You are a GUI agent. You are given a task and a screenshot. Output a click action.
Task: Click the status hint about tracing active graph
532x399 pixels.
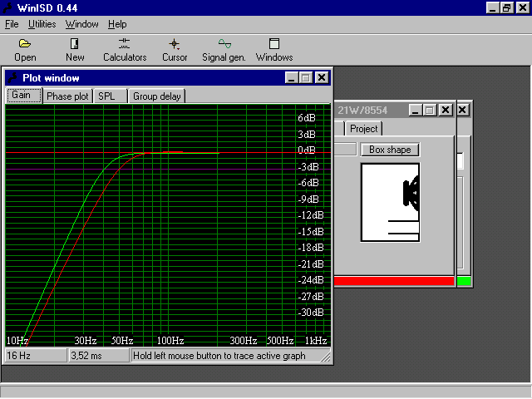click(x=219, y=356)
